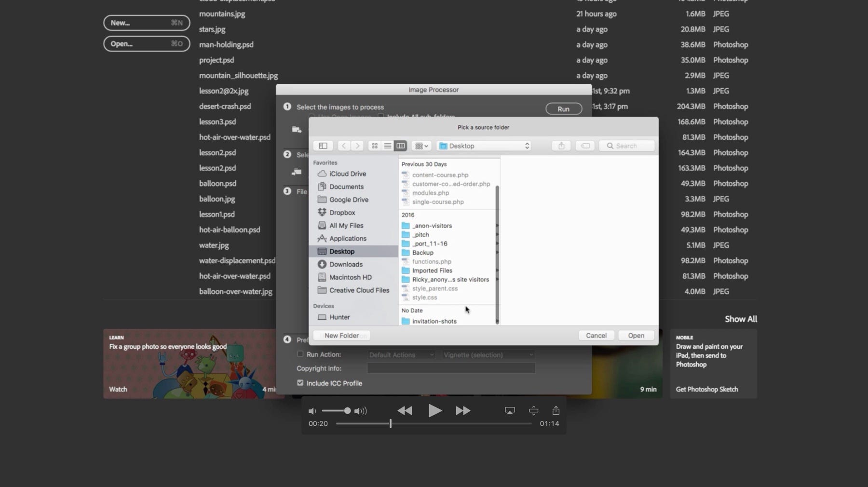Fast forward the video
Viewport: 868px width, 487px height.
click(463, 411)
